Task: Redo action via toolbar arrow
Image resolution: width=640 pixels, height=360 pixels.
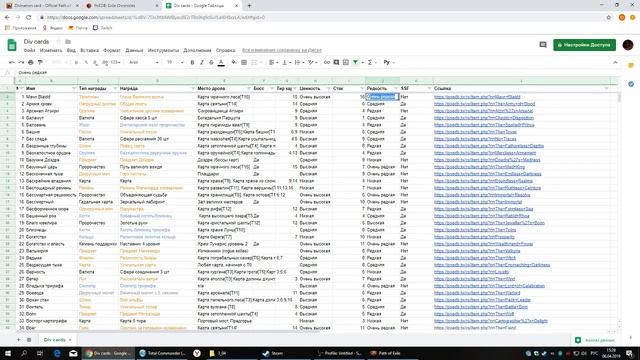Action: (x=21, y=62)
